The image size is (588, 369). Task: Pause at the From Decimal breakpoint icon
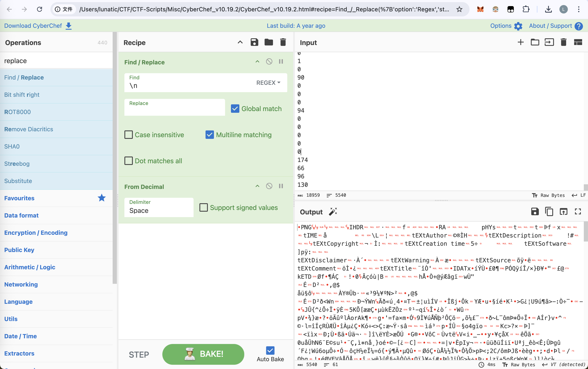point(281,186)
